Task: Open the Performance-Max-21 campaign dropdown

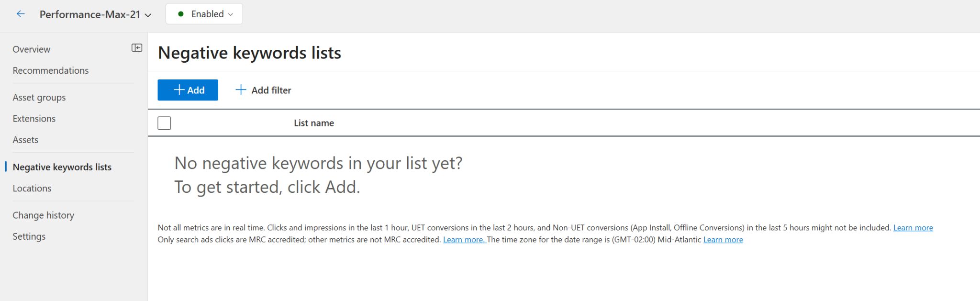Action: [x=95, y=14]
